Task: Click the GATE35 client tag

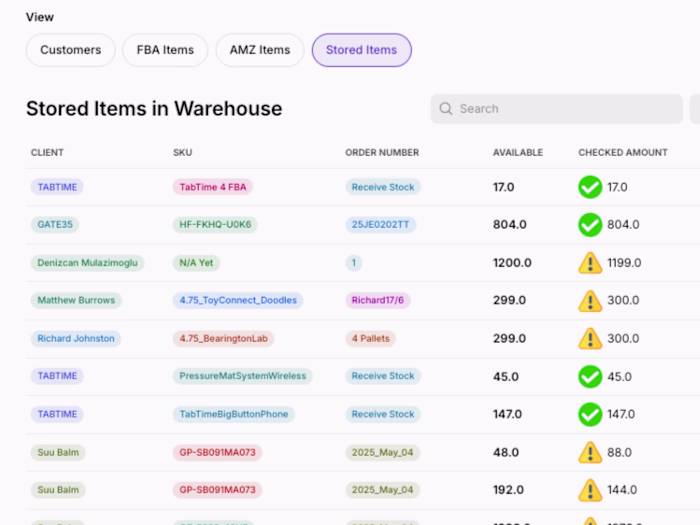Action: (x=55, y=225)
